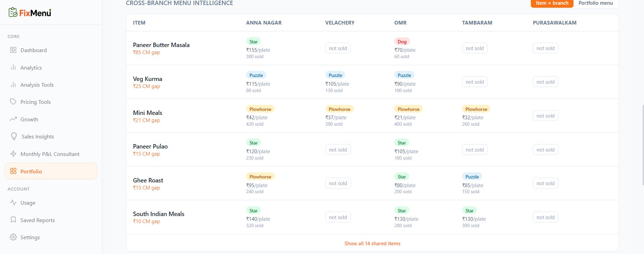Click the ₹85 CM gap label
Image resolution: width=644 pixels, height=254 pixels.
tap(146, 52)
